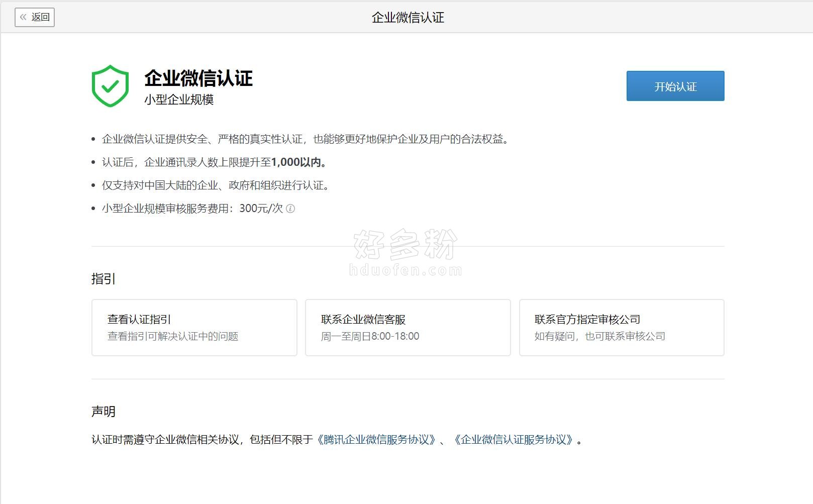Click the first bullet about 真实性认证
This screenshot has height=504, width=813.
click(x=307, y=139)
